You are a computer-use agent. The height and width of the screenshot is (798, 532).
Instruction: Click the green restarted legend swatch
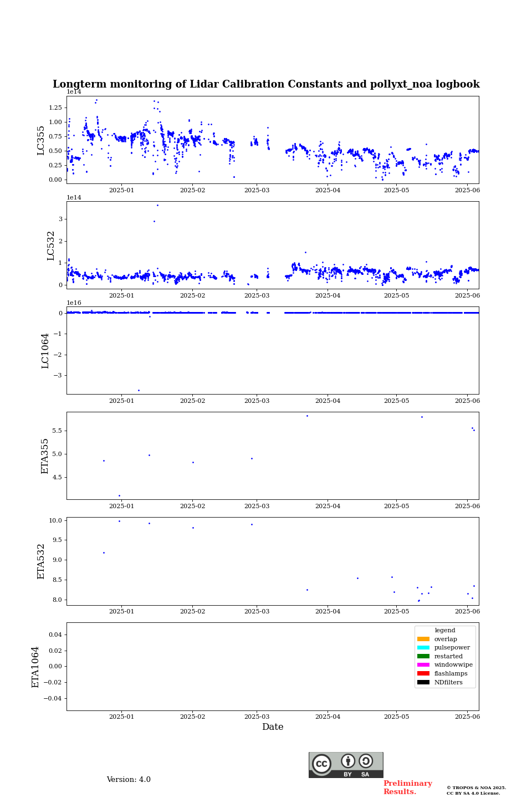[x=423, y=656]
